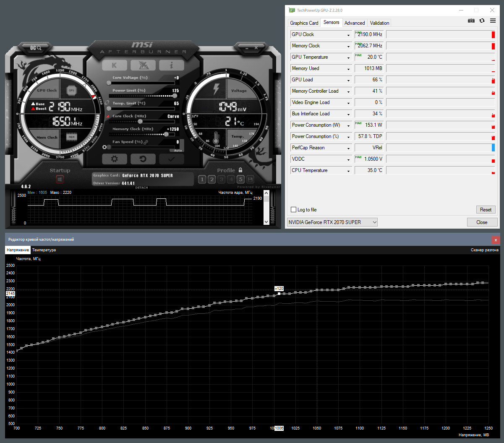
Task: Enable the Log to file checkbox
Action: pyautogui.click(x=294, y=210)
